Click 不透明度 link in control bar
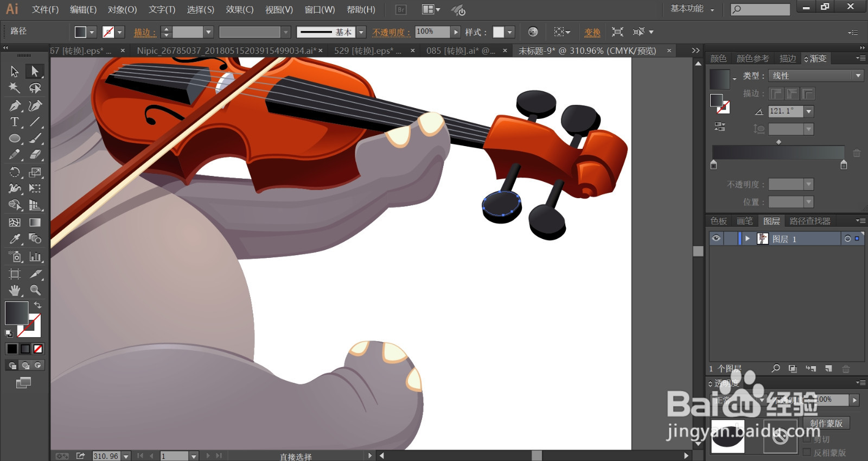868x461 pixels. click(391, 32)
